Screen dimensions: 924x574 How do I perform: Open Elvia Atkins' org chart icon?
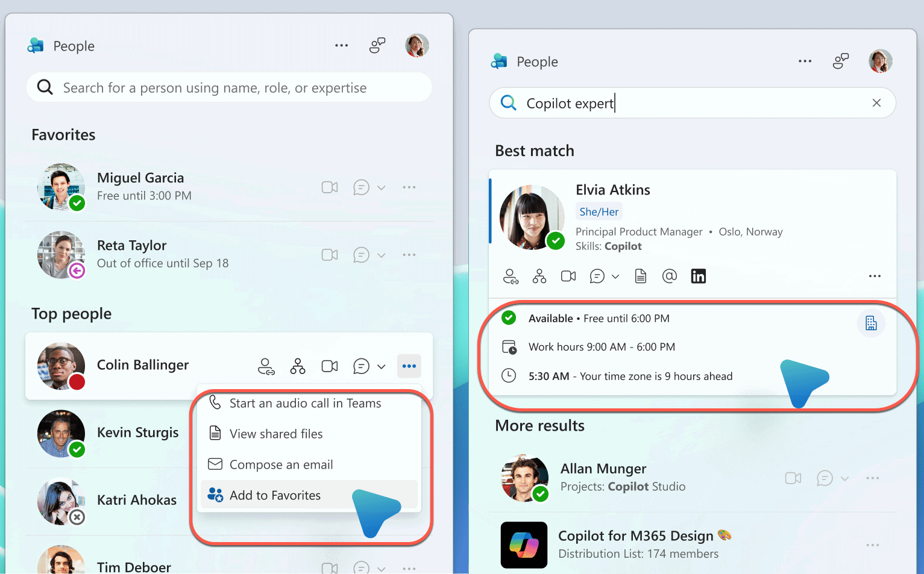(539, 276)
